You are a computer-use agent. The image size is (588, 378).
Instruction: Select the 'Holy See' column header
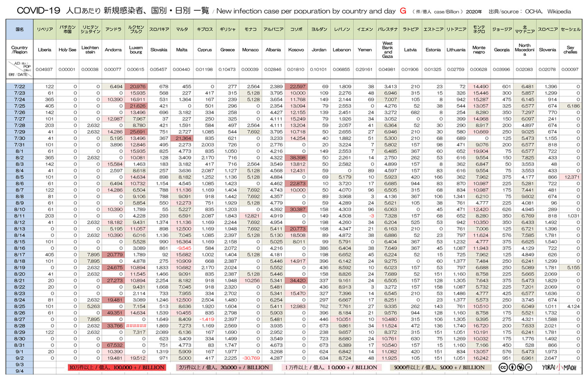(68, 49)
